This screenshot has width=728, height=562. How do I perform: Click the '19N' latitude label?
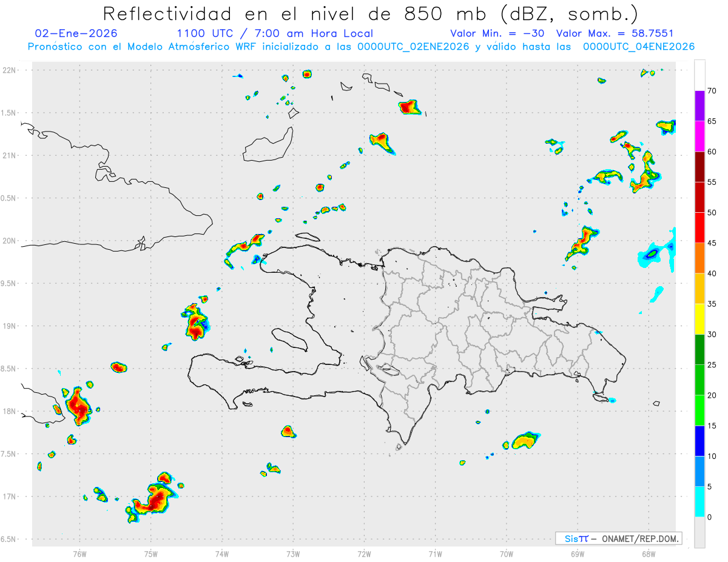point(10,326)
